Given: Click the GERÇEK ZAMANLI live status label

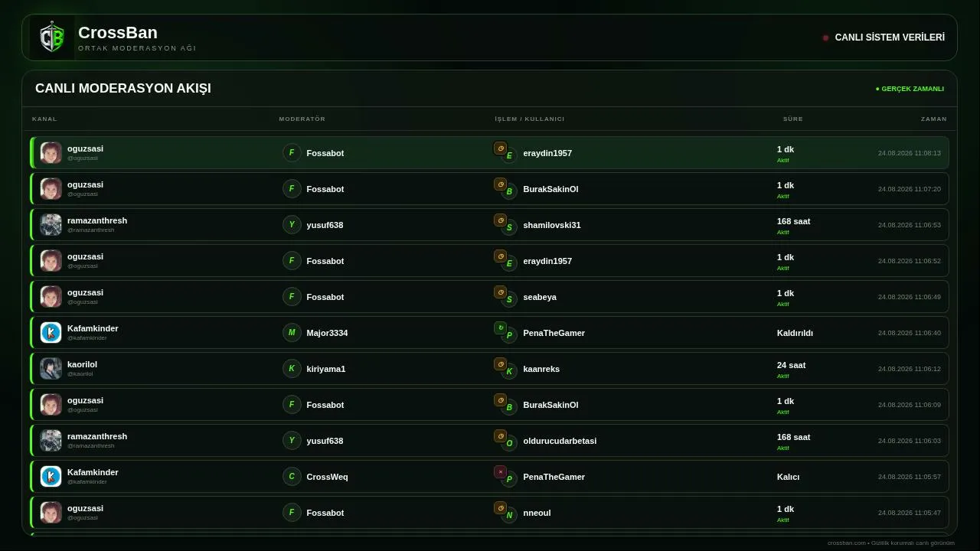Looking at the screenshot, I should (910, 89).
